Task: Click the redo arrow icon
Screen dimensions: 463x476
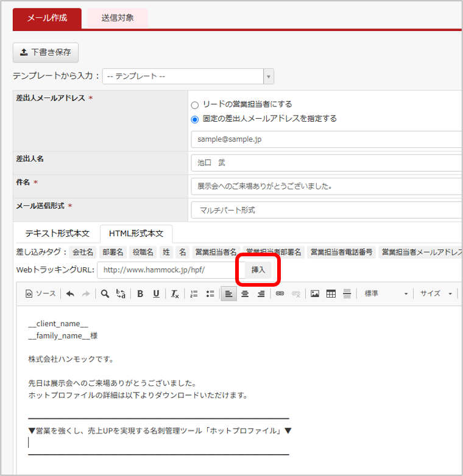Action: click(x=86, y=293)
